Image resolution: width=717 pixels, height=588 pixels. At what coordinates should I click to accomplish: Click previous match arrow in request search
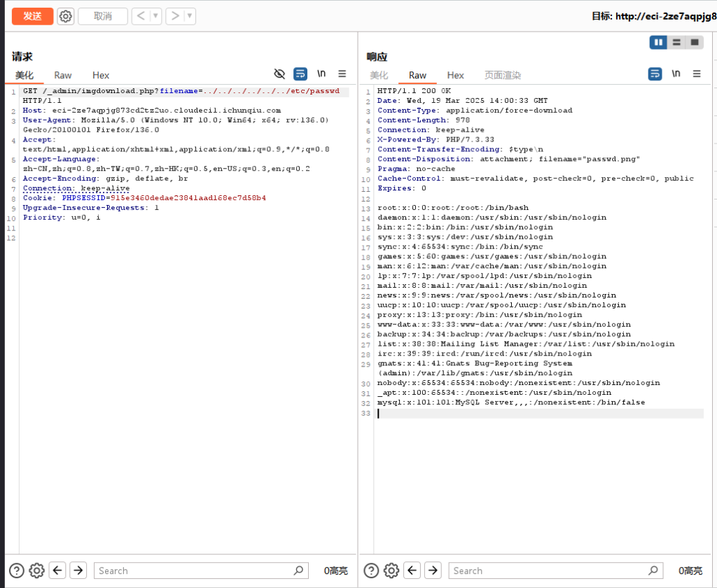tap(57, 570)
